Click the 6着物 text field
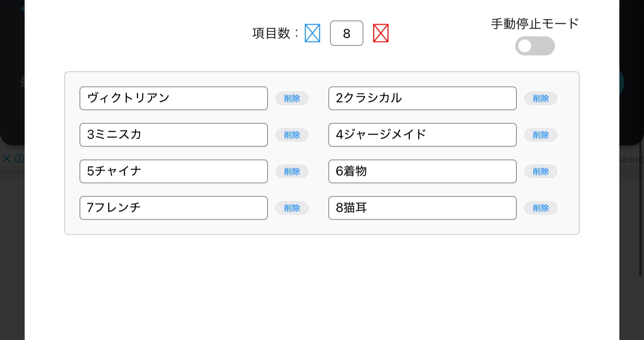644x340 pixels. click(x=422, y=172)
